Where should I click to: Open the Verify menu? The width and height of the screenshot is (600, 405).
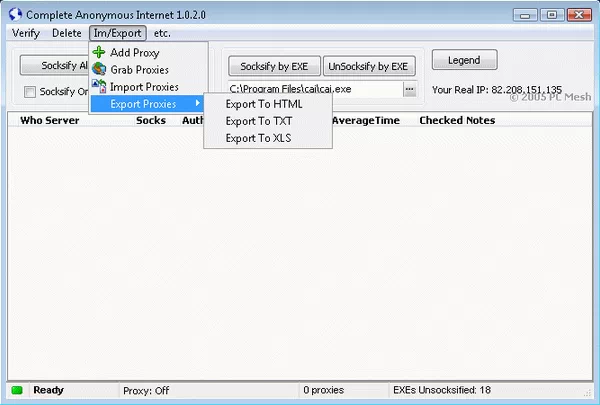point(26,33)
